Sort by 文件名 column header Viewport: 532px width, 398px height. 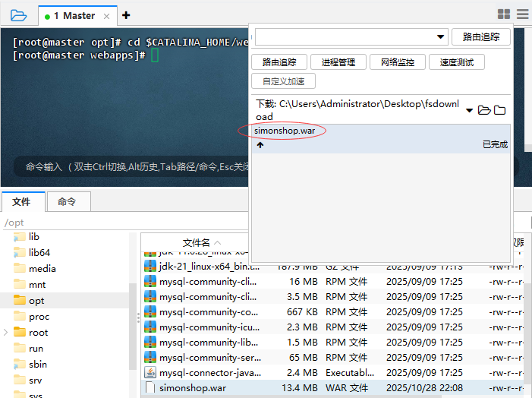click(x=196, y=243)
